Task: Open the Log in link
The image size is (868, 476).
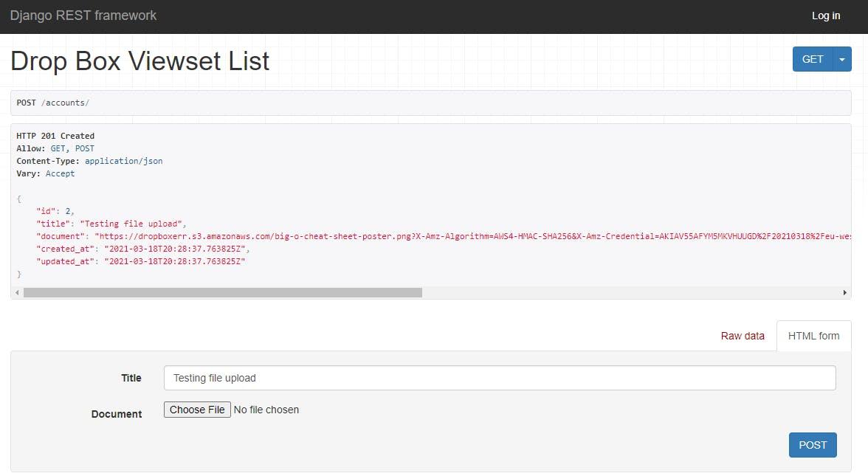Action: 826,15
